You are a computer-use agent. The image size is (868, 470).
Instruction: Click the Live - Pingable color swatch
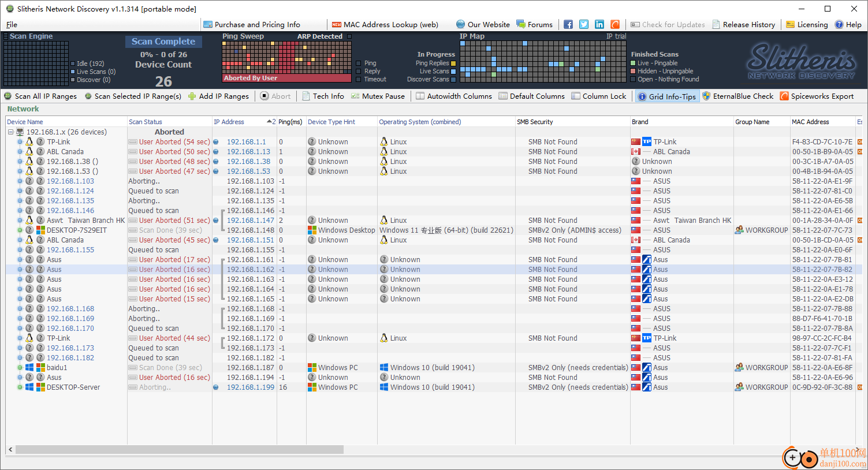(634, 63)
